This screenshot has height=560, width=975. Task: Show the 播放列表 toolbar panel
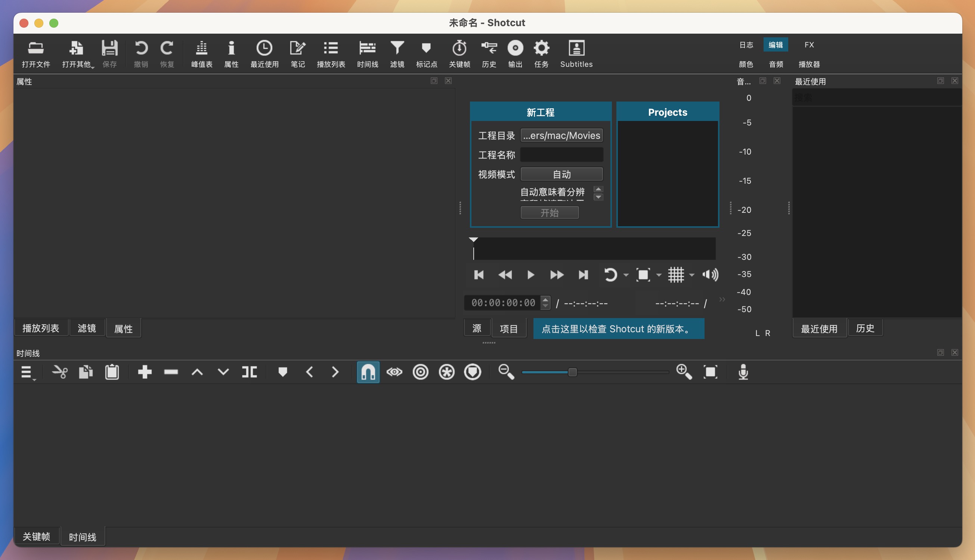point(331,54)
